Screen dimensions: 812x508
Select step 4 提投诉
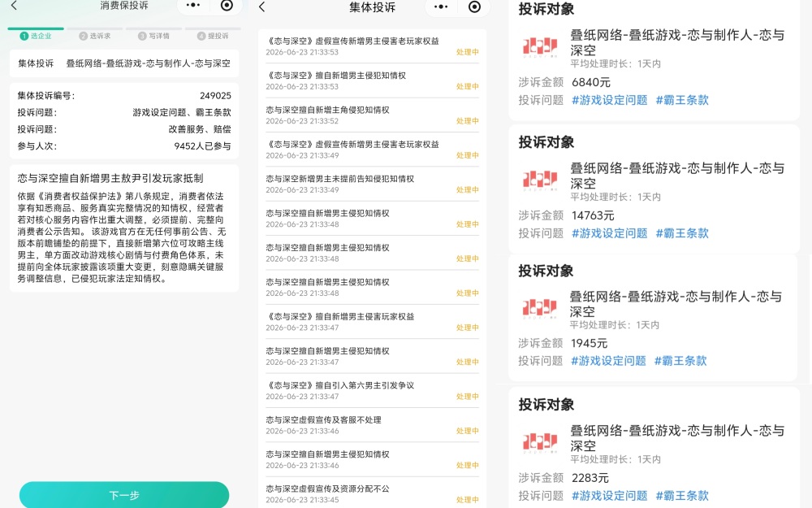click(213, 36)
